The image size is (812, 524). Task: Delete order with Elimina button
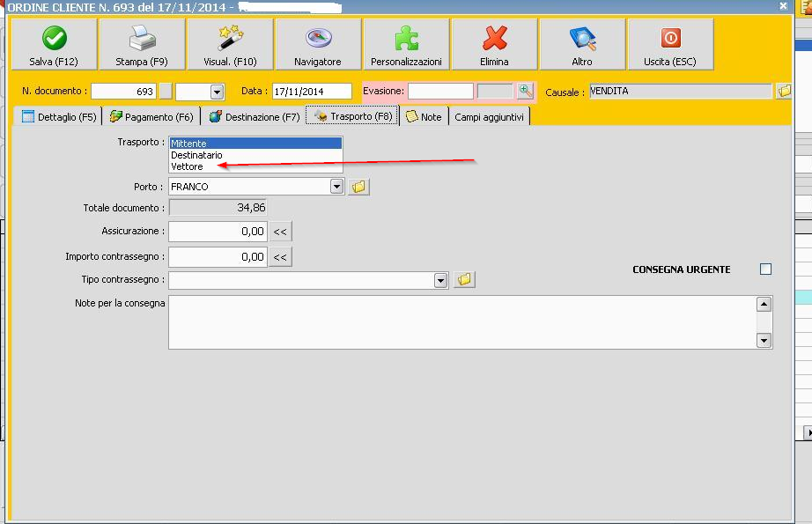[x=494, y=45]
